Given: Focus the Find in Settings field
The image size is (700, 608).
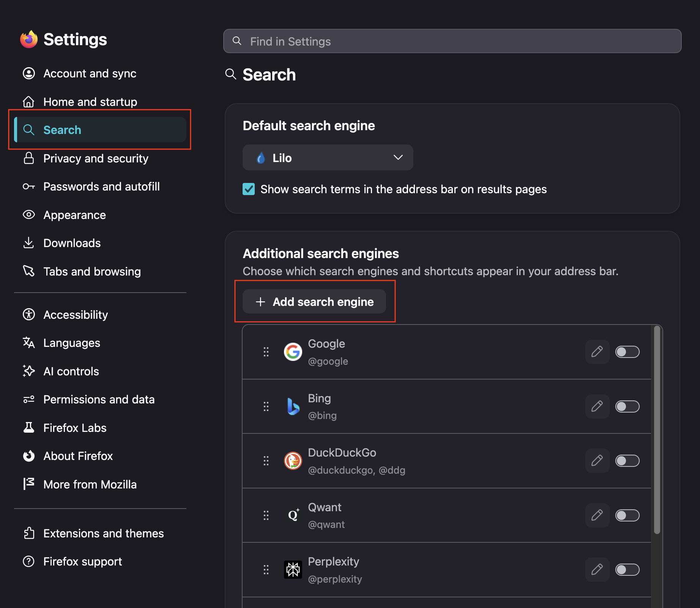Looking at the screenshot, I should coord(452,41).
